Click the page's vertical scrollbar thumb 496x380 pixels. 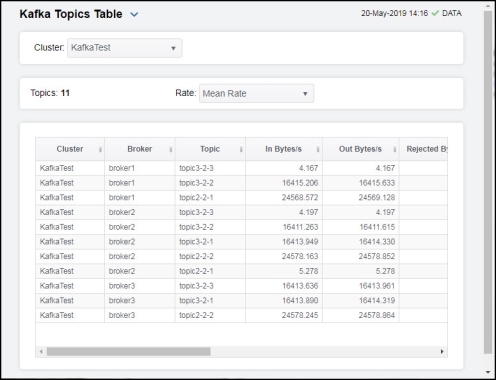[x=488, y=183]
